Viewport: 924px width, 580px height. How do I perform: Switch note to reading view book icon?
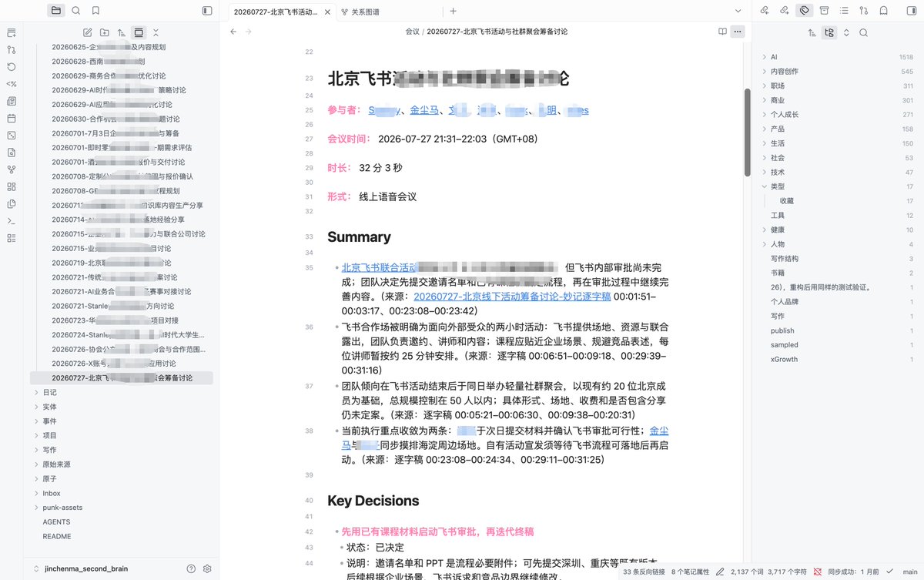point(722,32)
